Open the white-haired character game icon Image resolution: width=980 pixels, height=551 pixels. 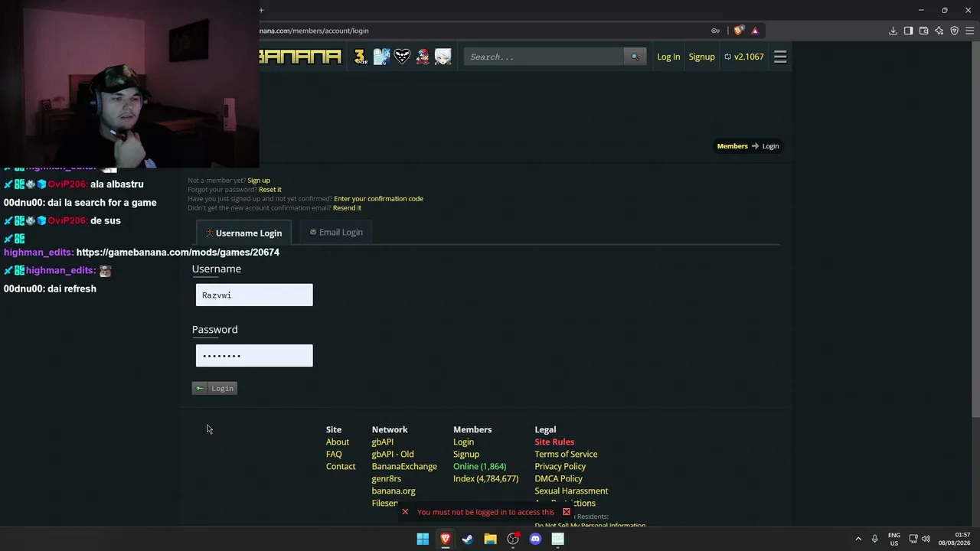(443, 57)
